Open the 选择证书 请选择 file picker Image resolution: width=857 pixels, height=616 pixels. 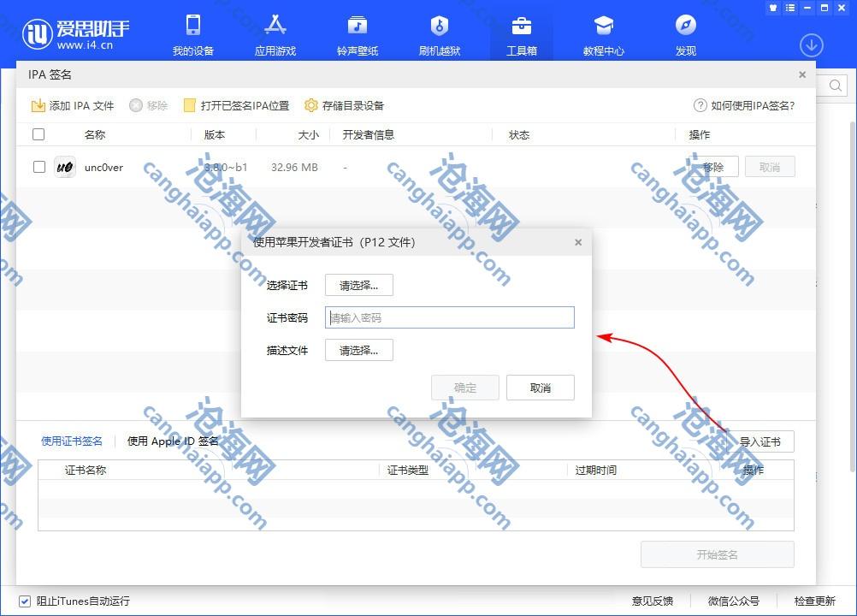pos(358,286)
